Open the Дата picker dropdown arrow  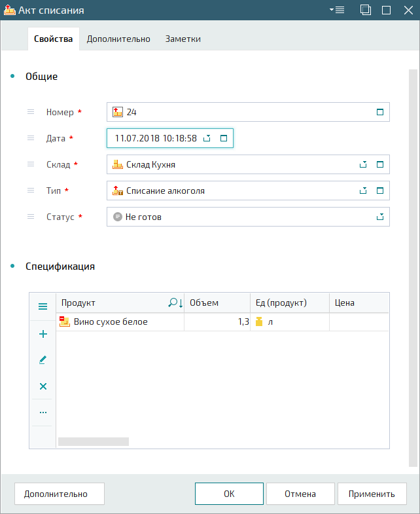pos(207,138)
